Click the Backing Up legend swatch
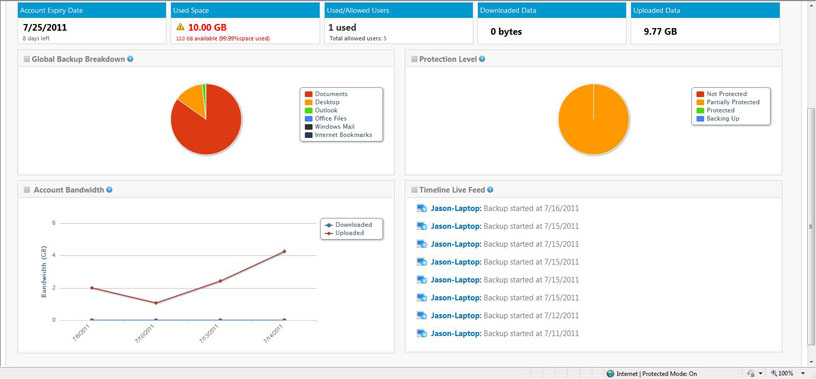 coord(700,119)
